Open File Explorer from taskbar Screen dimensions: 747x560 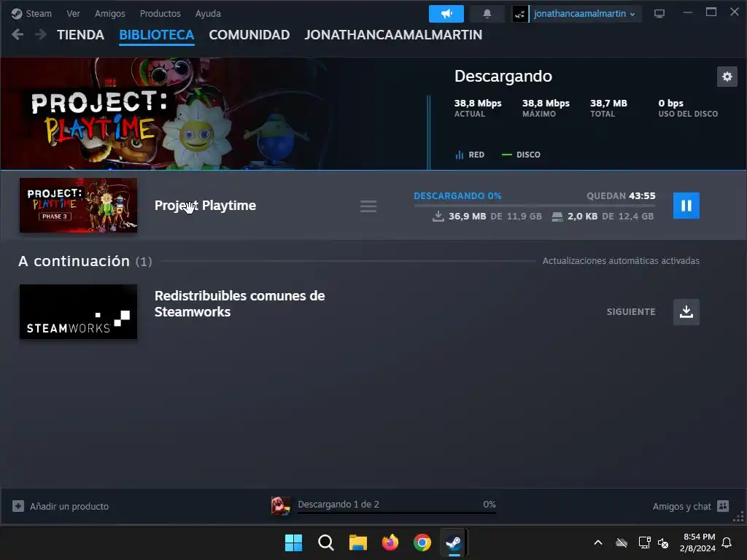coord(357,542)
